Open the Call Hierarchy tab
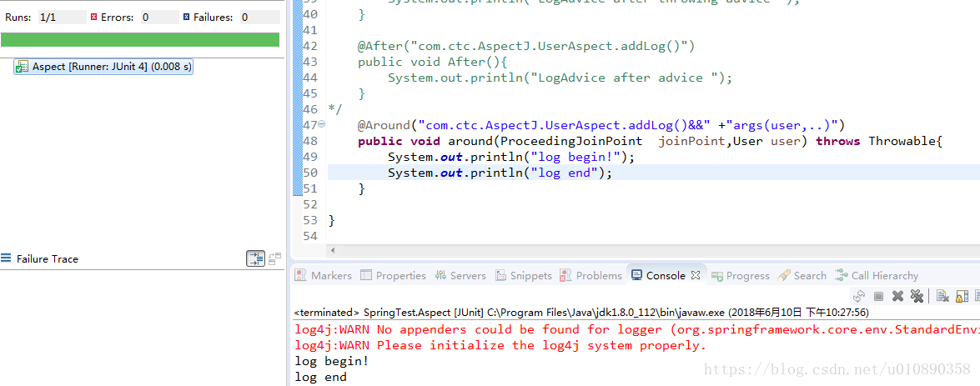980x386 pixels. (x=877, y=275)
